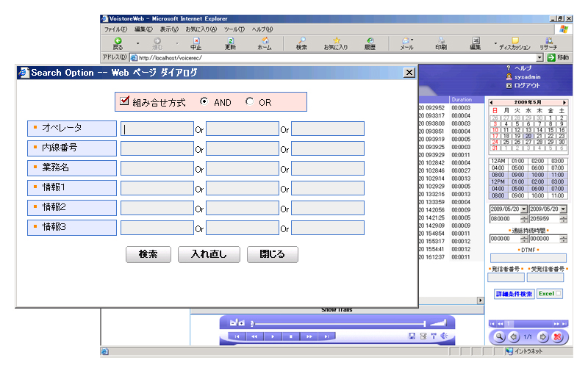Click the red cancel icon beside the pager
This screenshot has width=588, height=382.
point(557,336)
